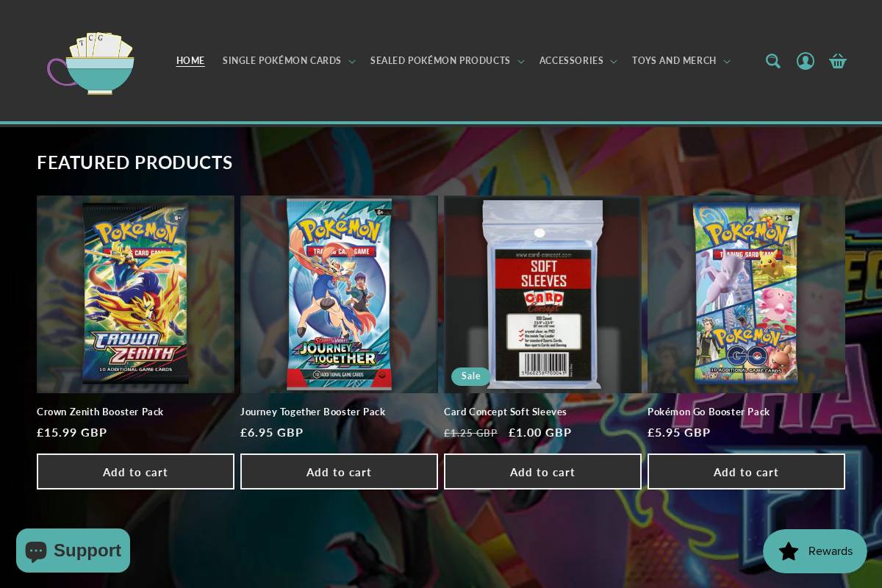Select the HOME menu item
This screenshot has width=882, height=588.
pos(190,61)
